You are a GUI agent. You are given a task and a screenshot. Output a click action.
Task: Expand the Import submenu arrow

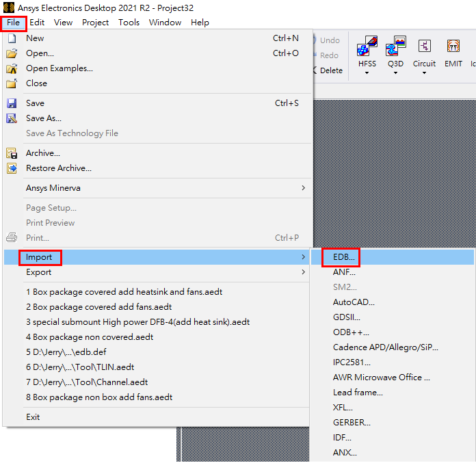pyautogui.click(x=303, y=257)
